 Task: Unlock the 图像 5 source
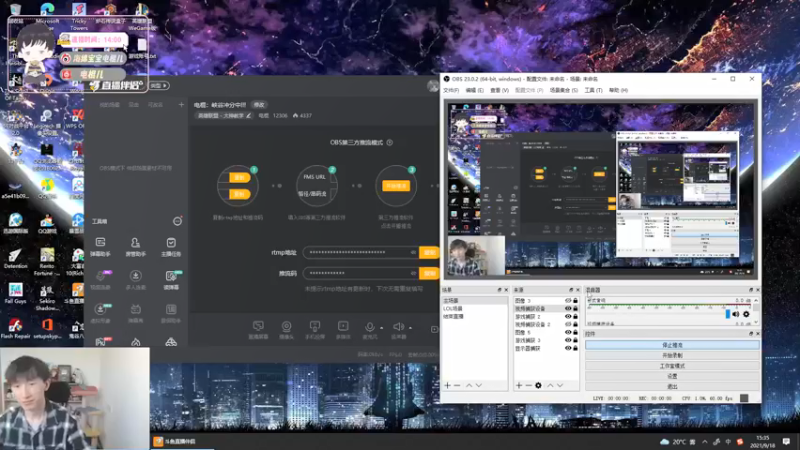point(576,332)
